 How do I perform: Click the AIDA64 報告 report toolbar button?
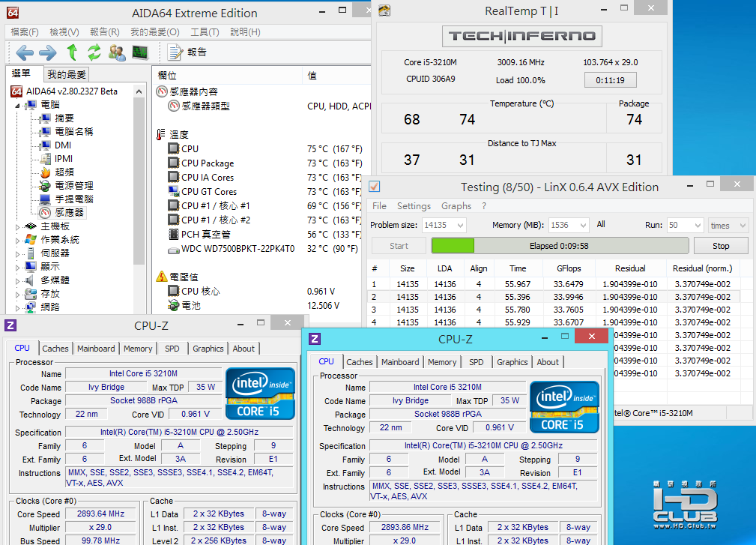point(187,52)
